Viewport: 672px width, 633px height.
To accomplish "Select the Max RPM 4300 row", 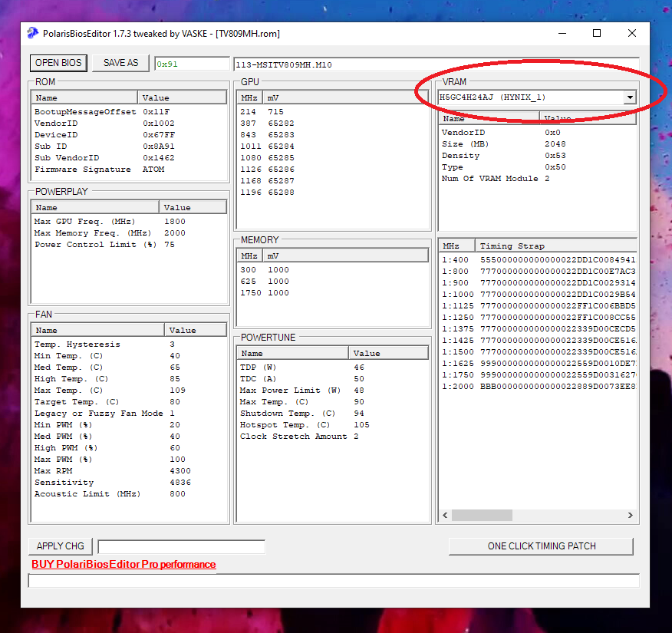I will (129, 471).
